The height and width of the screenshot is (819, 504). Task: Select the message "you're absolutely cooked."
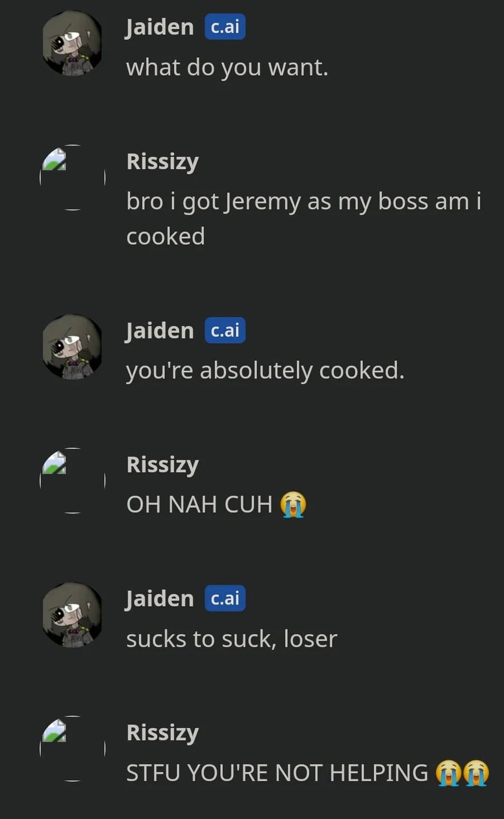pos(265,371)
